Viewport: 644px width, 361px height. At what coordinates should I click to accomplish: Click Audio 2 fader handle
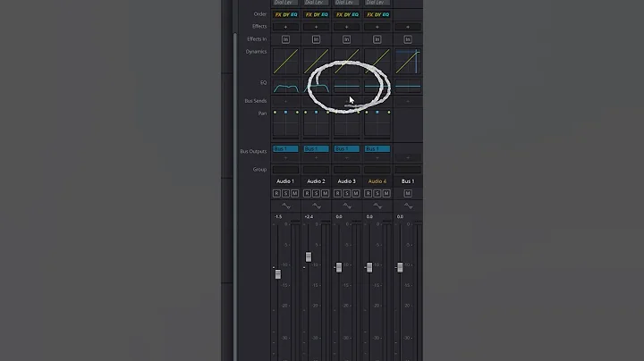tap(309, 256)
